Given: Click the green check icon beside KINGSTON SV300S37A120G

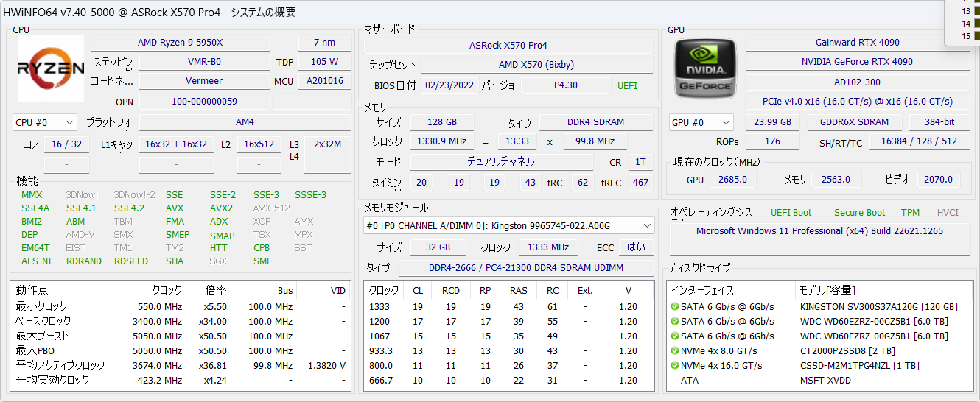Looking at the screenshot, I should (674, 307).
